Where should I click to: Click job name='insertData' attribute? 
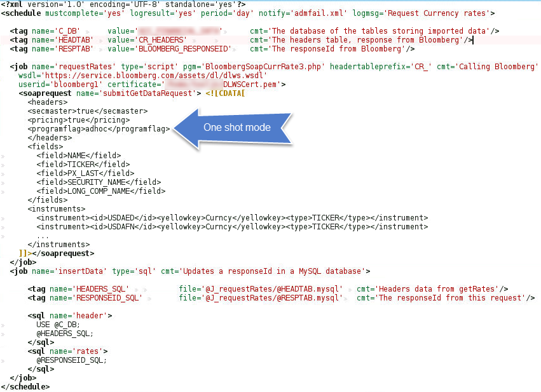pos(69,272)
